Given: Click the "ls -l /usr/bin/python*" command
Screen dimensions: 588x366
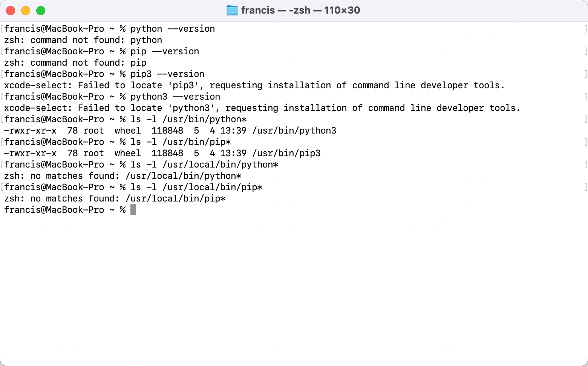Looking at the screenshot, I should pos(188,119).
